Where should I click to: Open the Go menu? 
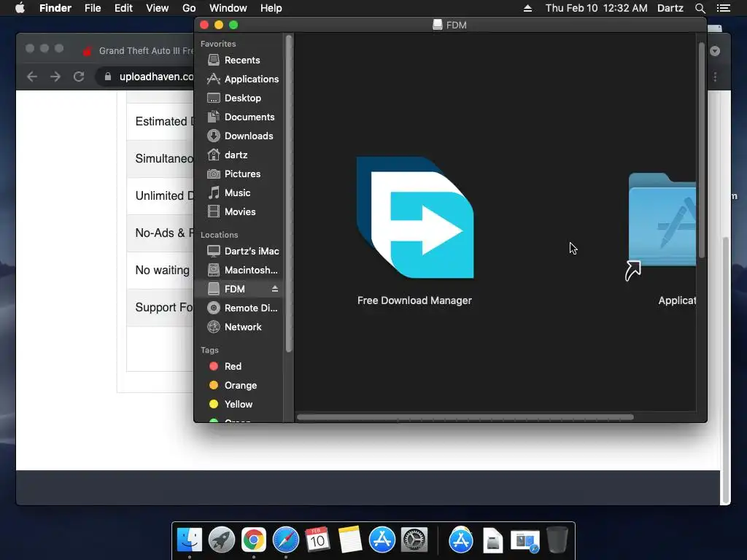pyautogui.click(x=189, y=8)
